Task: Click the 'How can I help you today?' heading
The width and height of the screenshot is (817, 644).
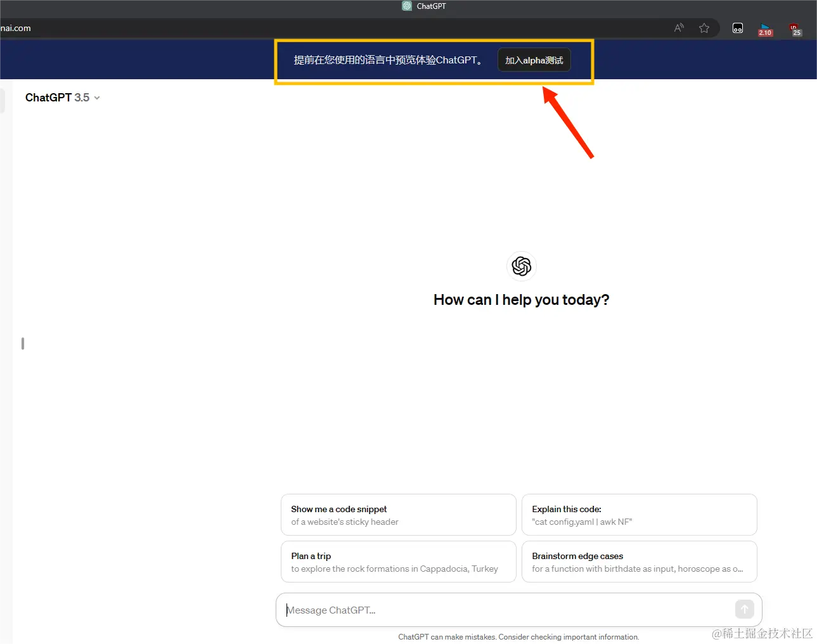Action: click(522, 300)
